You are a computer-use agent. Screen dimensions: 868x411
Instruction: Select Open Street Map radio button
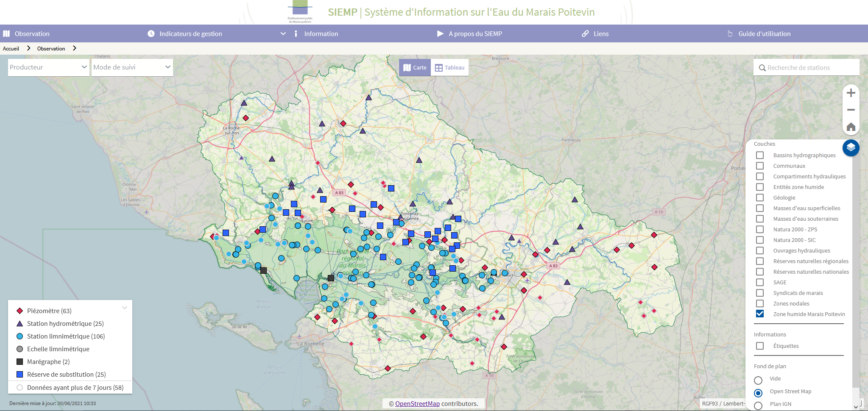[x=758, y=393]
